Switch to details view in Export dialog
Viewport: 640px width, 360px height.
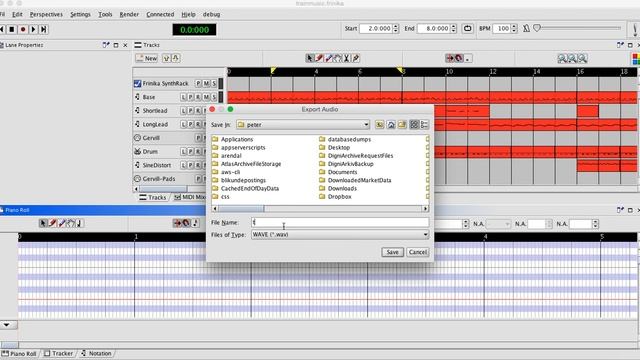point(424,124)
